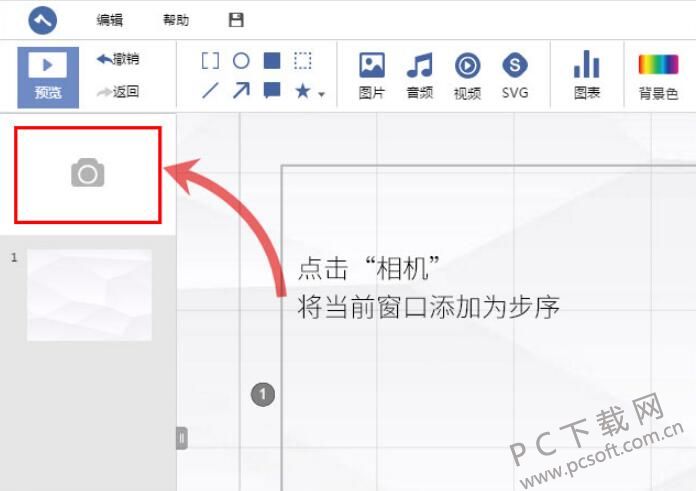Select the dashed invisible frame tool
Screen dimensions: 696x491
pos(303,61)
